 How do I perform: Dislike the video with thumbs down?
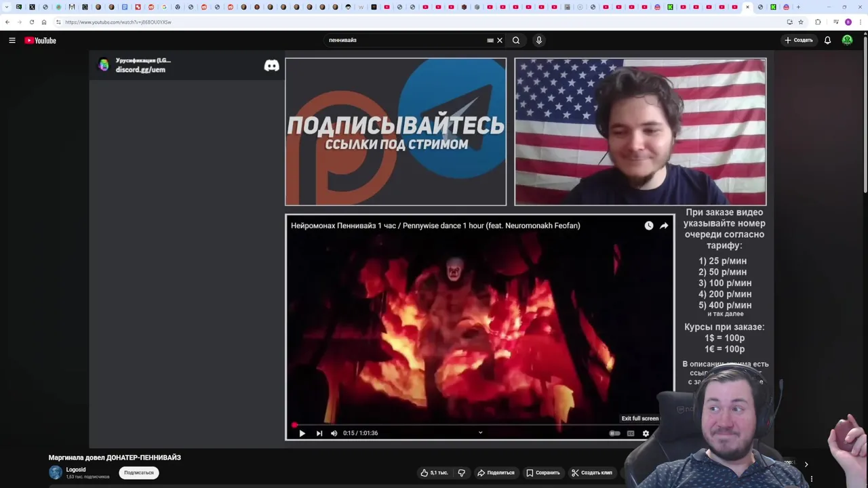[462, 472]
